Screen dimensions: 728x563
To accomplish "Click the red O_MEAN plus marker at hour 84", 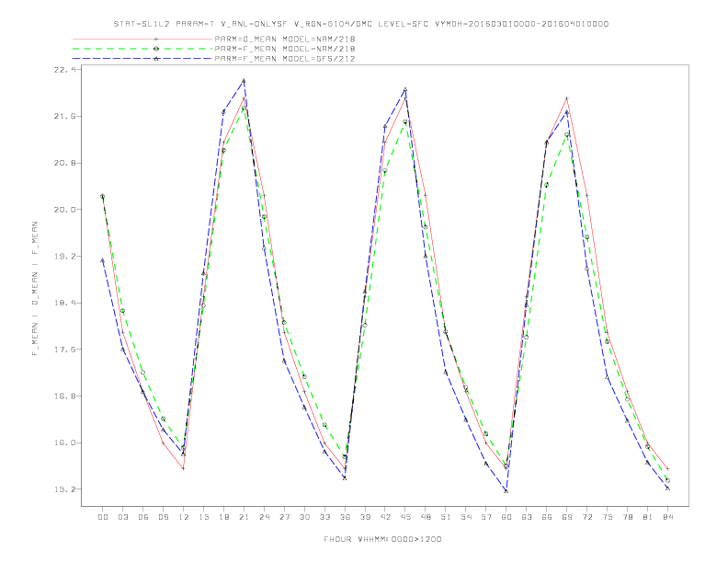I will tap(668, 469).
